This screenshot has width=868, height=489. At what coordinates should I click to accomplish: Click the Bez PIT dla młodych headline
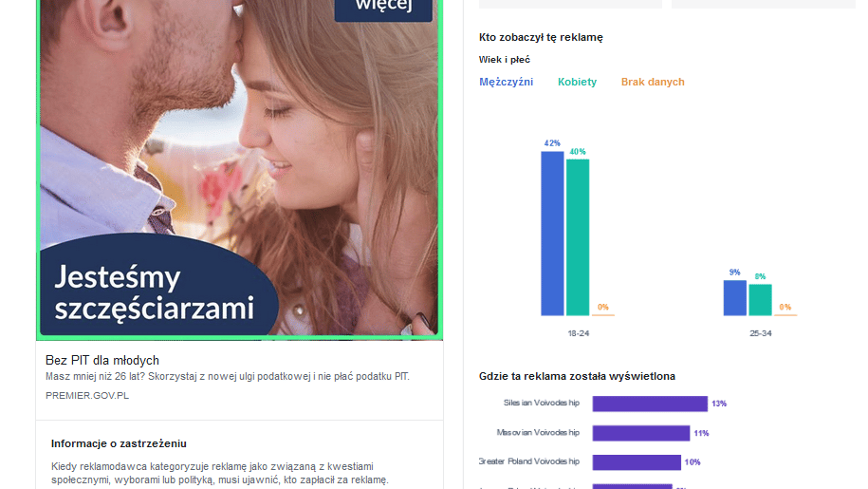(x=102, y=361)
